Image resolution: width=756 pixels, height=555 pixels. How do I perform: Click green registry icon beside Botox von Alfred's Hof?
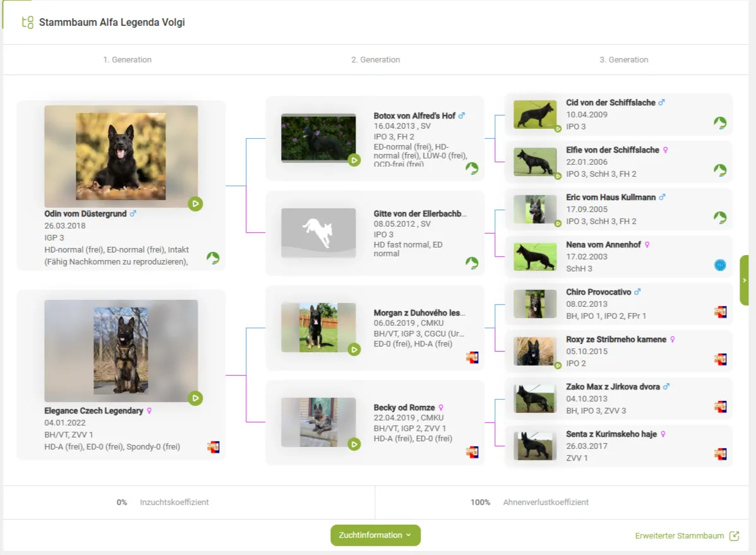pos(472,169)
